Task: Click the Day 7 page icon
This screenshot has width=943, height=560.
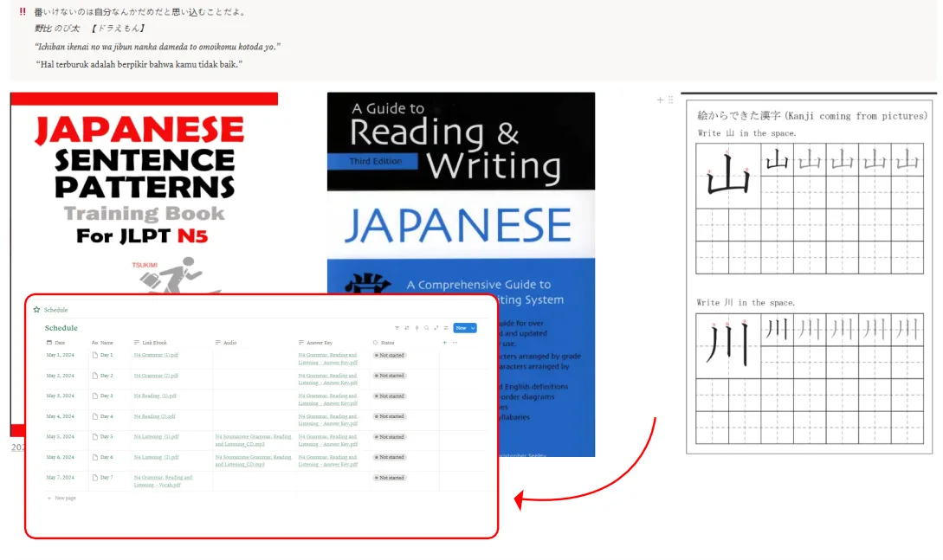Action: click(x=95, y=478)
